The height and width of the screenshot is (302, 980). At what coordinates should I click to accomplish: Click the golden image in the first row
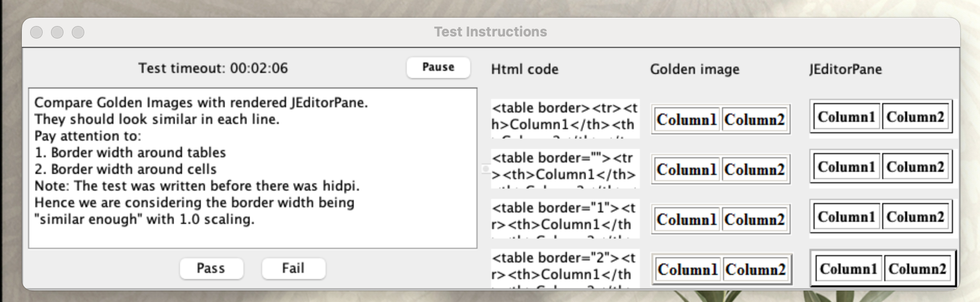(720, 120)
